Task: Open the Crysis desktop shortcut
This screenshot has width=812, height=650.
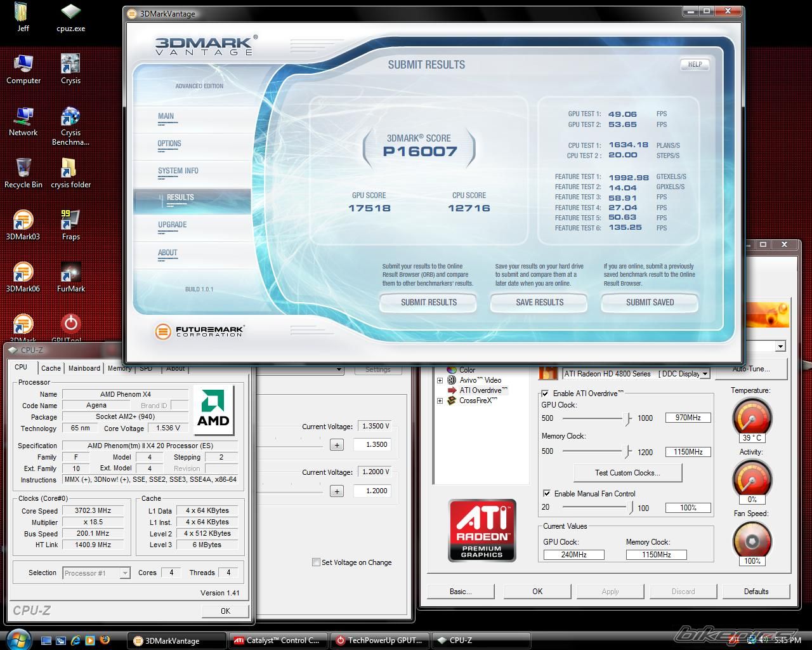Action: (70, 65)
